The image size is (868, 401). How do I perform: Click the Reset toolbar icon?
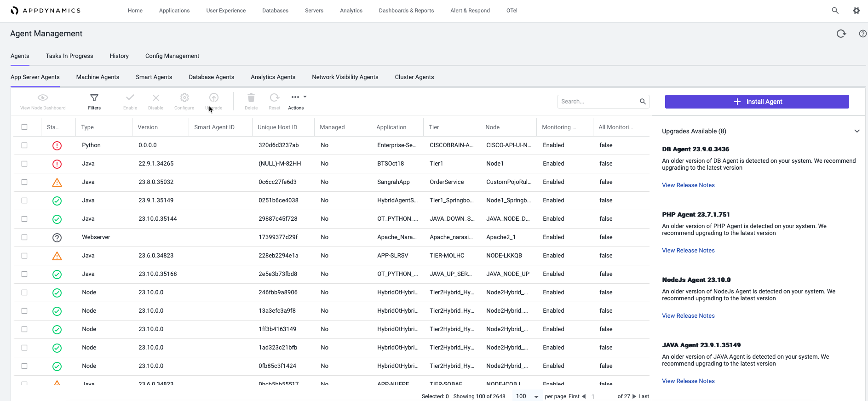pos(275,97)
